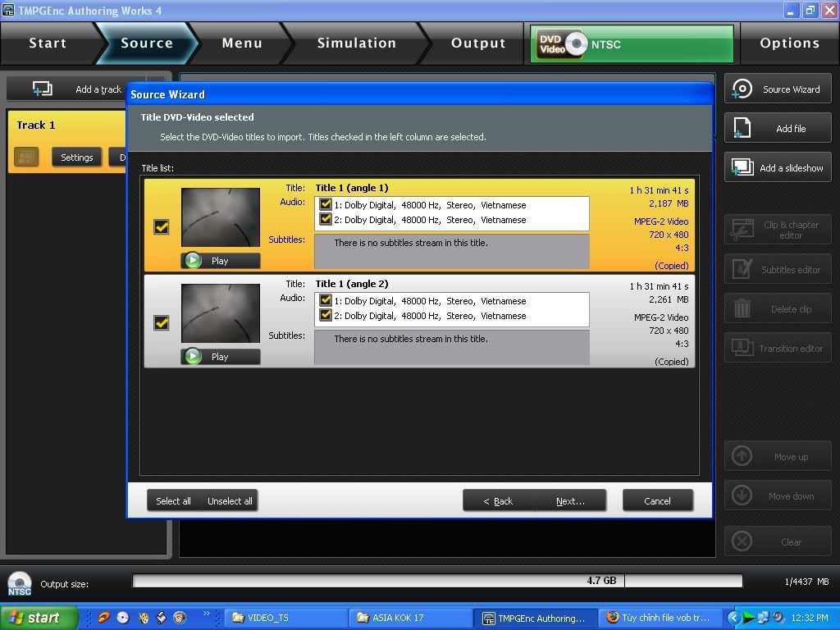The image size is (840, 630).
Task: Click the DVD Video NTSC format indicator
Action: click(x=632, y=44)
